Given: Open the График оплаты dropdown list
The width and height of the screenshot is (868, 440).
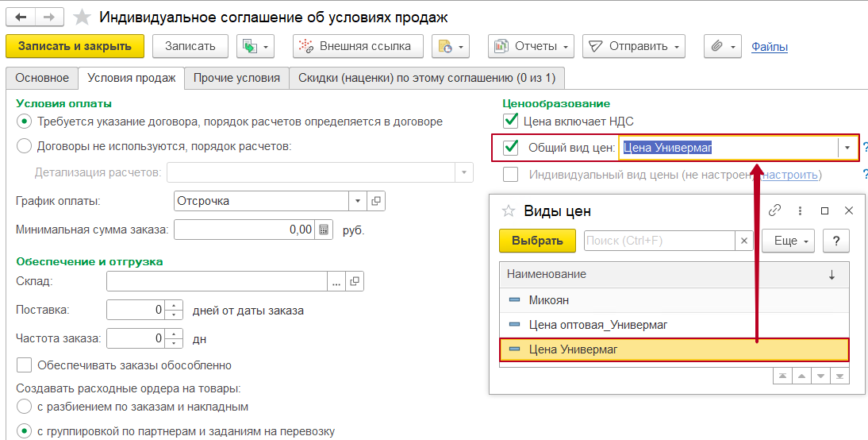Looking at the screenshot, I should point(358,201).
